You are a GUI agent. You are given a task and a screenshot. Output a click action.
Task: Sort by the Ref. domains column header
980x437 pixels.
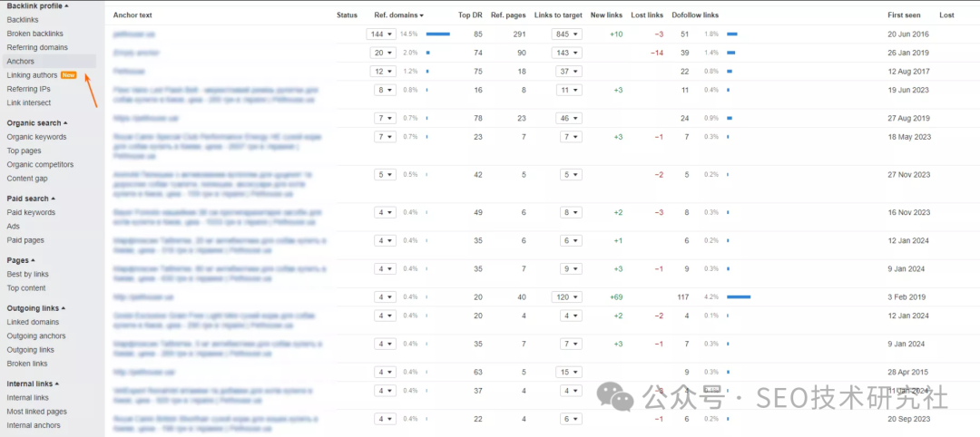398,15
